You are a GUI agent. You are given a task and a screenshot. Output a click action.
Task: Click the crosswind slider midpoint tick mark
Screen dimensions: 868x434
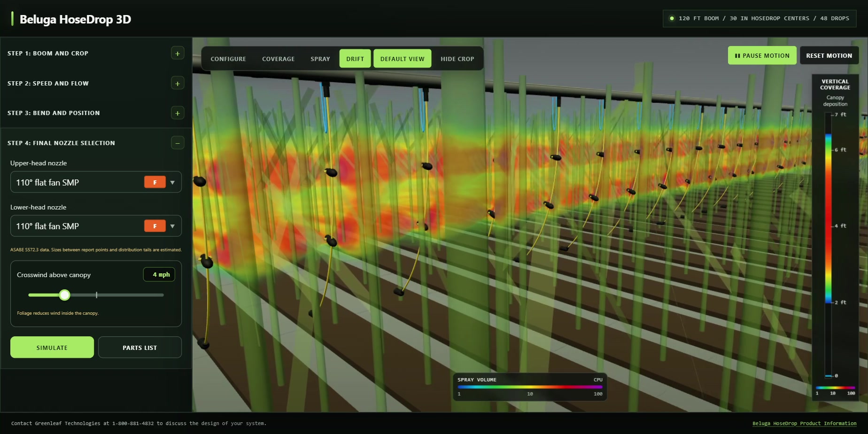(x=97, y=295)
